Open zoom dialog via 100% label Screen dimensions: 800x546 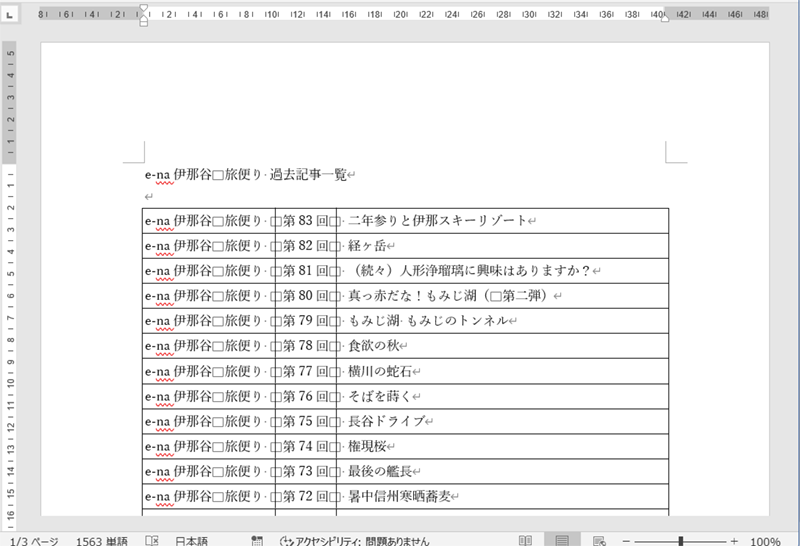pyautogui.click(x=765, y=540)
